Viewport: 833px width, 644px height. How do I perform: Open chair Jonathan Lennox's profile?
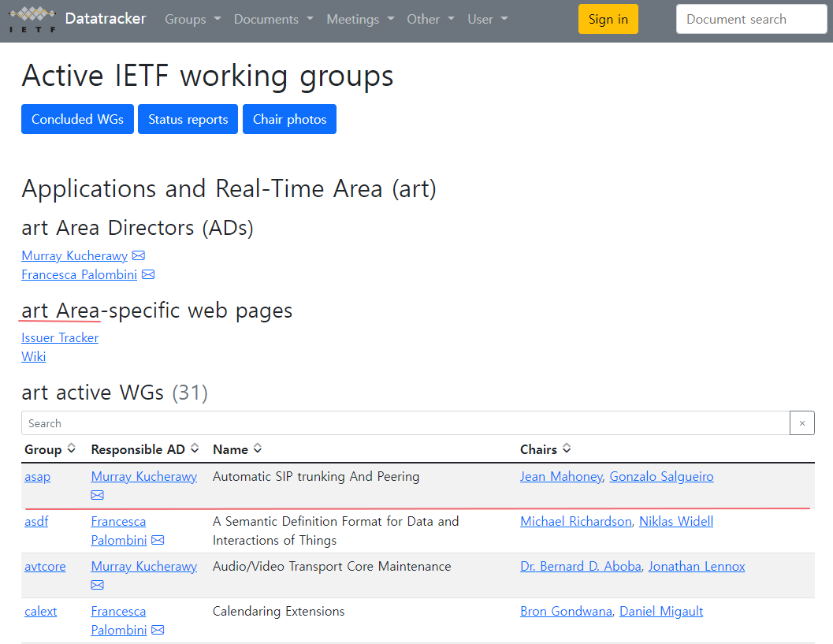697,567
